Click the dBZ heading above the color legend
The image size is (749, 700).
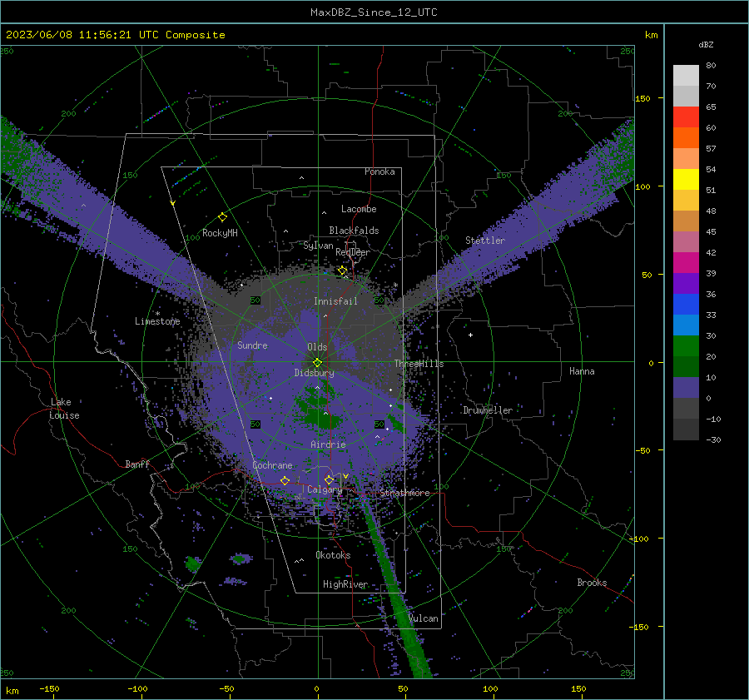[706, 44]
